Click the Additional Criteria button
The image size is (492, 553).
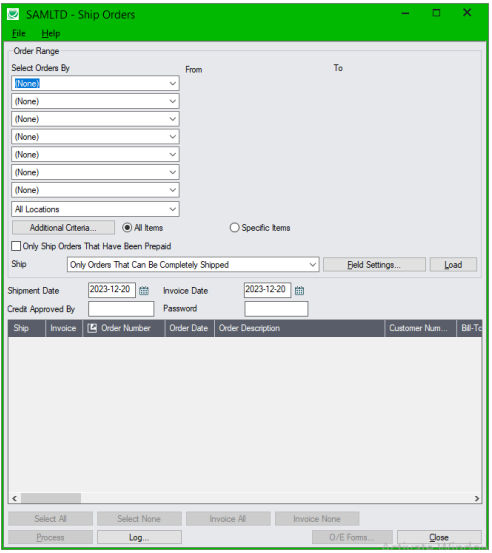tap(63, 228)
